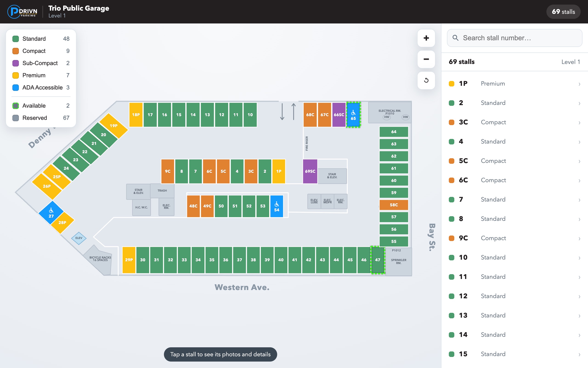This screenshot has width=588, height=368.
Task: Expand the 10 Standard row chevron
Action: [580, 258]
